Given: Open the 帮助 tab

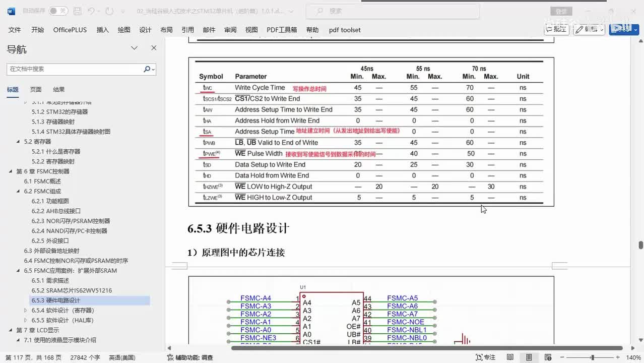Looking at the screenshot, I should coord(312,30).
